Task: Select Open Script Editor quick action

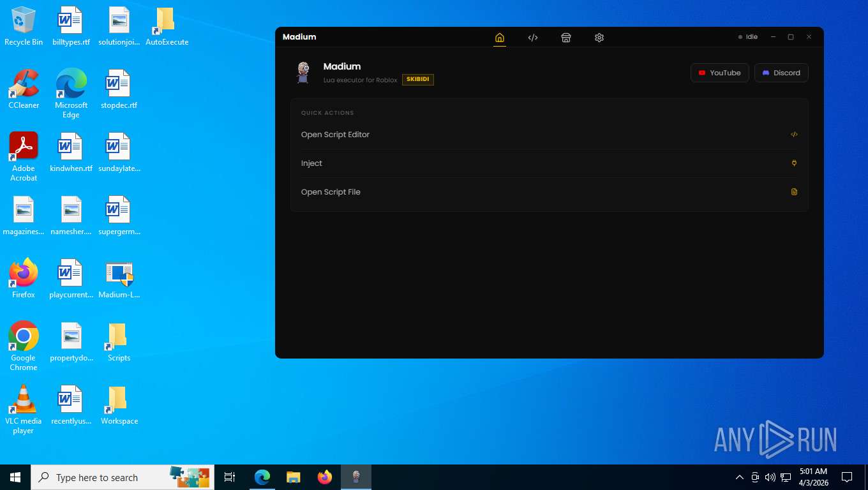Action: [550, 135]
